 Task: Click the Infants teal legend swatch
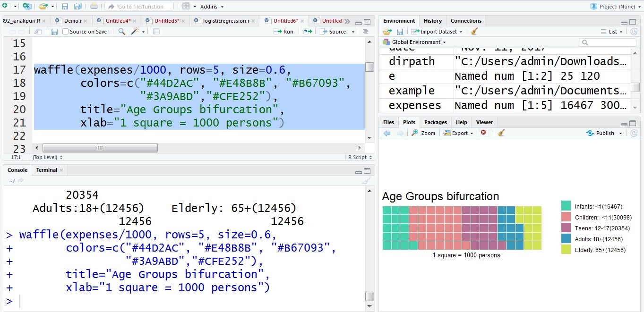(566, 206)
